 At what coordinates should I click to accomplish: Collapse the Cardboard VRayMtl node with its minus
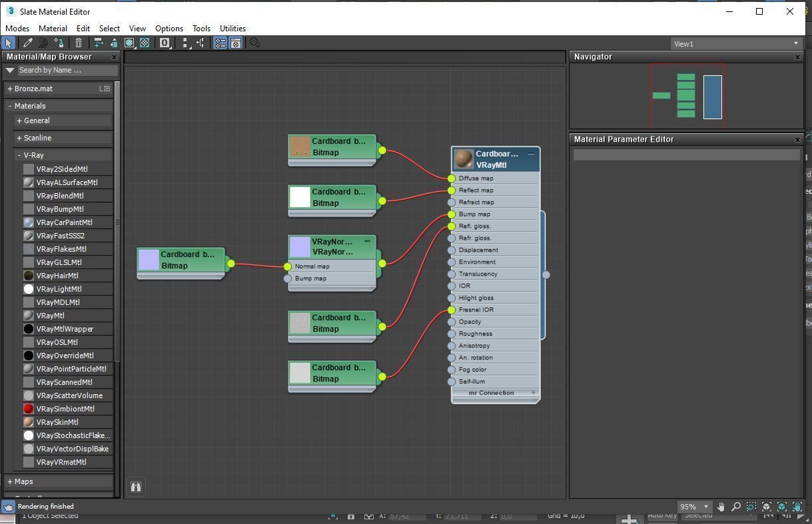point(531,154)
